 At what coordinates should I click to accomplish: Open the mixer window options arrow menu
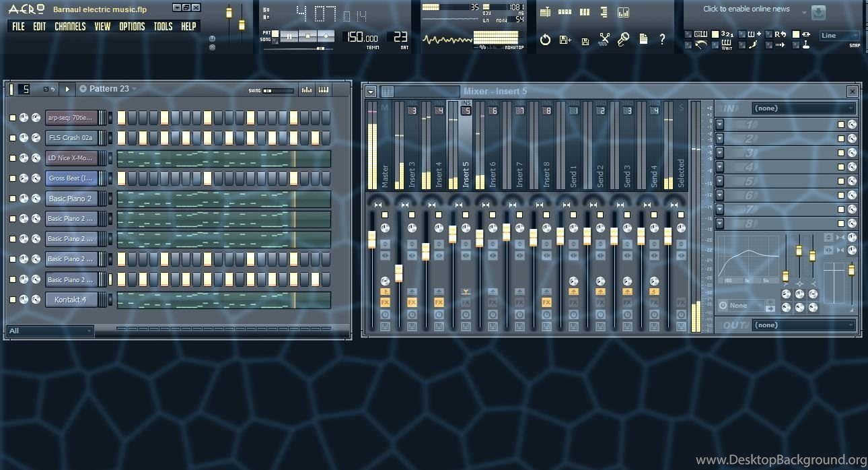[x=371, y=92]
